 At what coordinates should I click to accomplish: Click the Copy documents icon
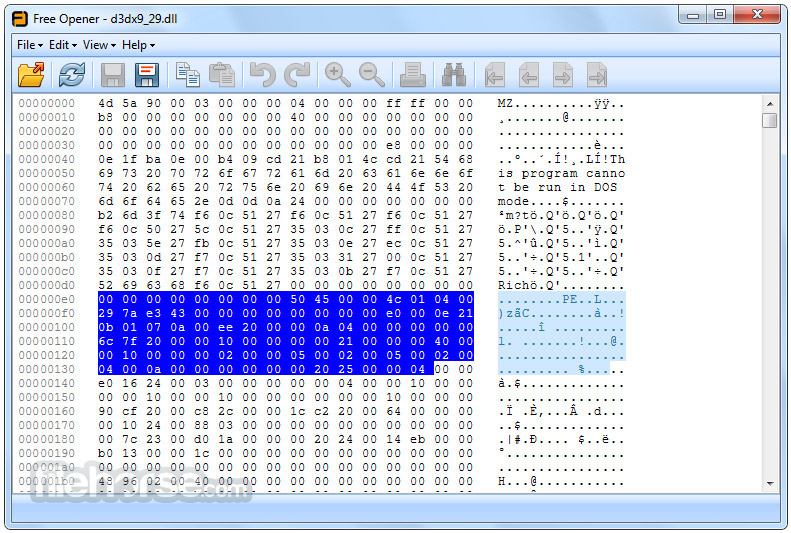pyautogui.click(x=188, y=75)
